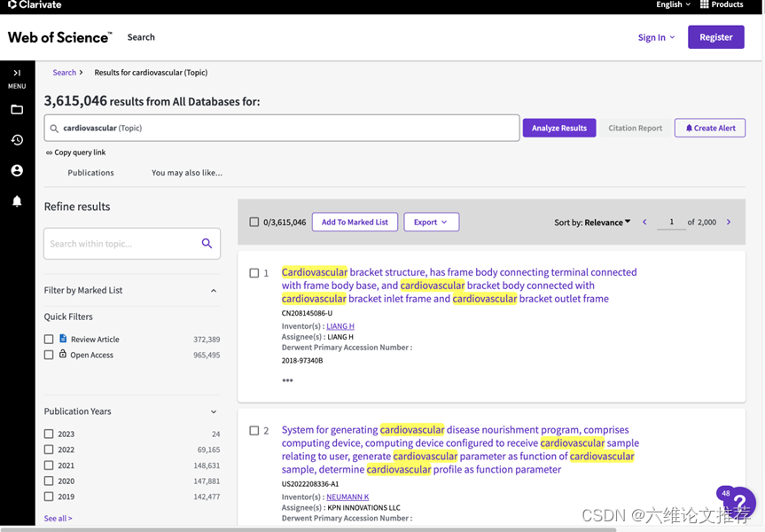Open the Cardiovascular bracket structure result title

pos(459,286)
